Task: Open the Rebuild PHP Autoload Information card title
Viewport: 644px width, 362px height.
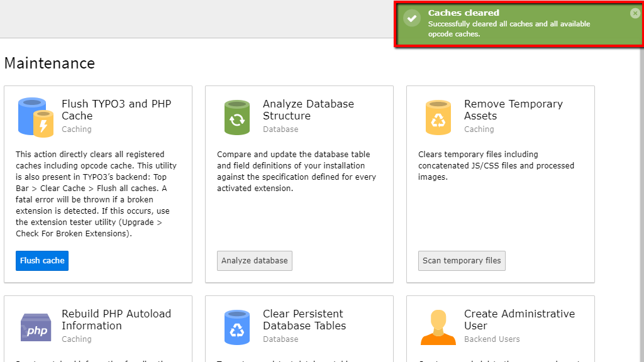Action: pos(115,320)
